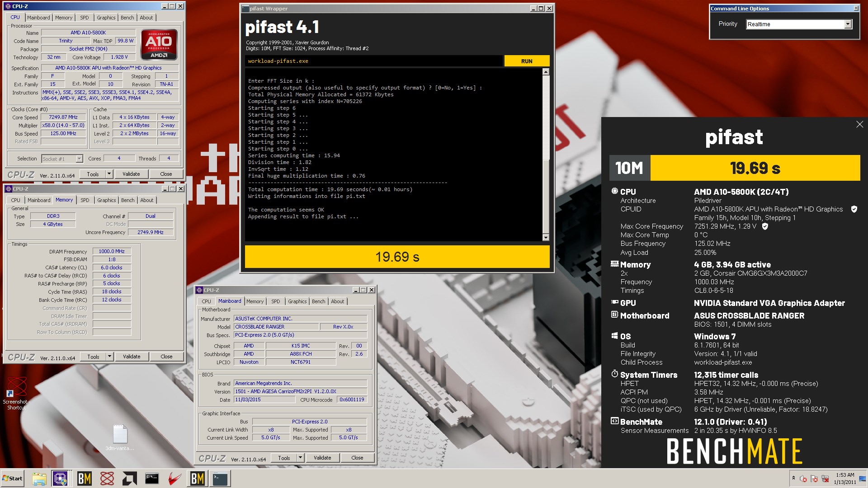Switch to Mainboard tab in top CPU-Z window
868x488 pixels.
38,18
